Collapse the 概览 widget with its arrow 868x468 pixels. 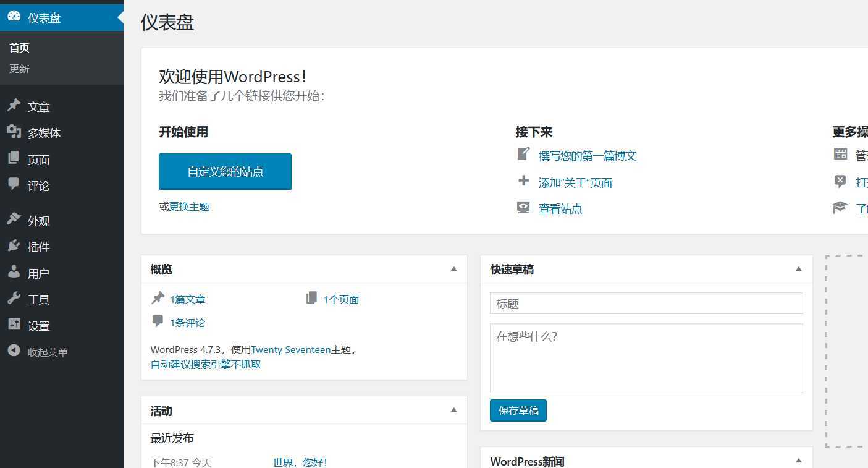[453, 270]
